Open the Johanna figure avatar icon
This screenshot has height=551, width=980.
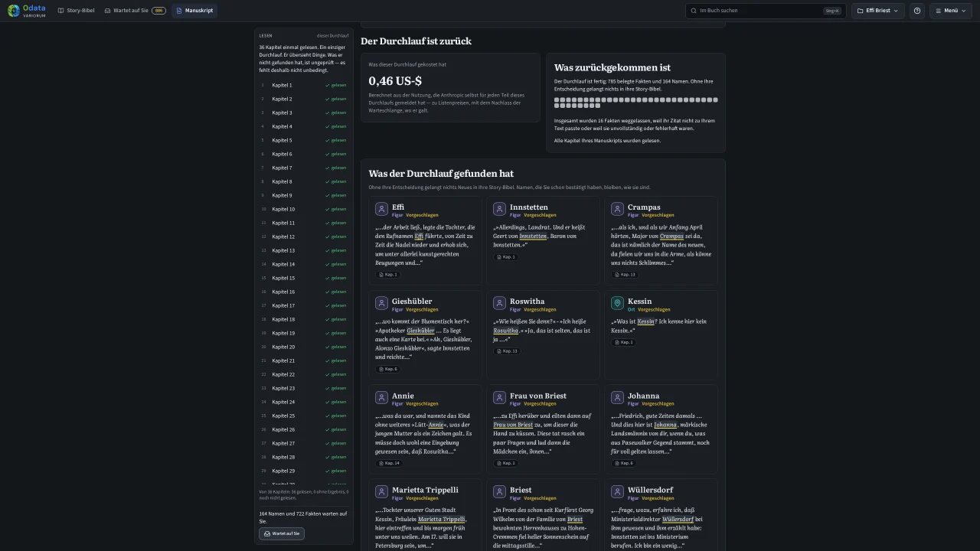(617, 398)
